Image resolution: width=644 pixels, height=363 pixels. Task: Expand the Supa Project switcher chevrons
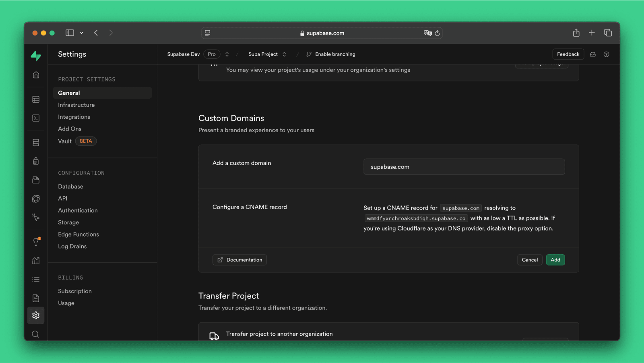284,54
